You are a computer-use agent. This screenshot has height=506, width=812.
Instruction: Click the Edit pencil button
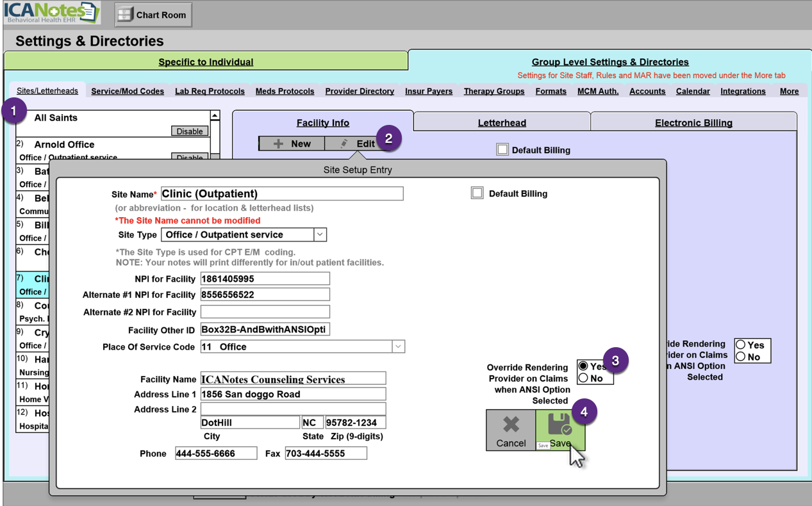pyautogui.click(x=358, y=143)
